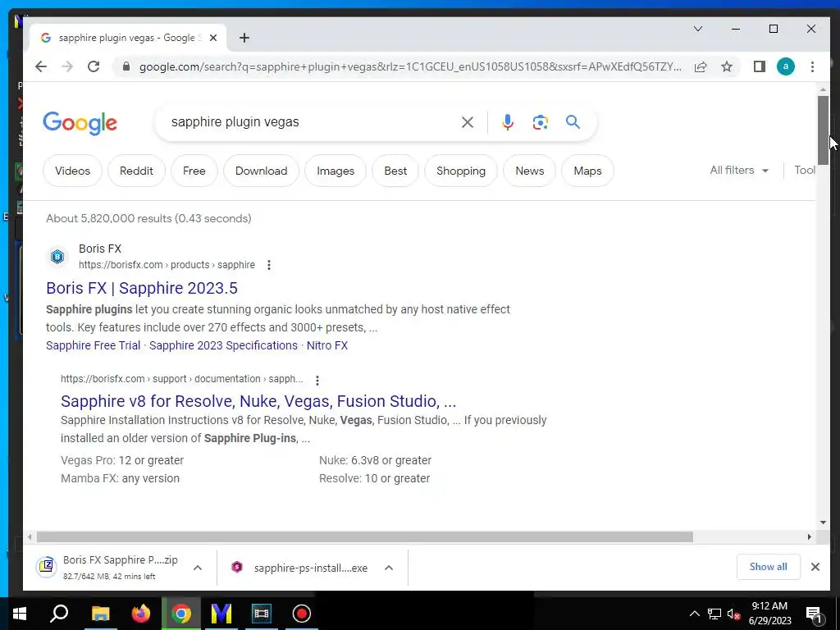Open the notification center

814,614
